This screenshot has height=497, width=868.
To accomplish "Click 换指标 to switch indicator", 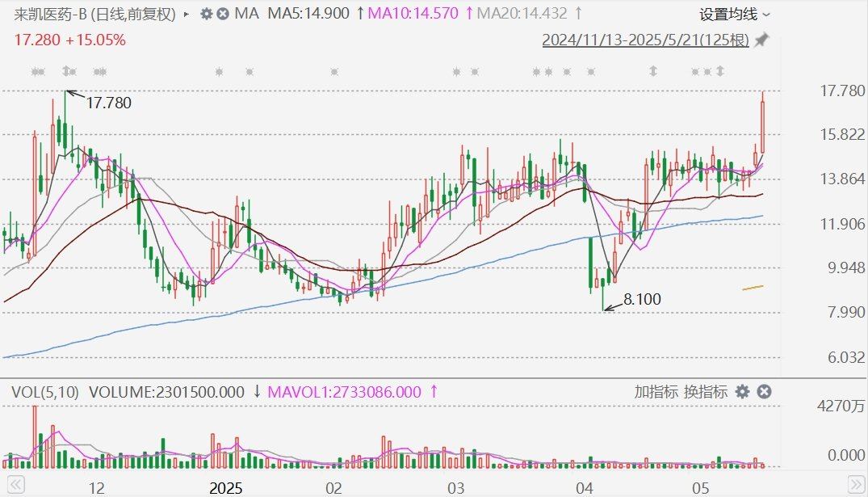I will [x=706, y=392].
